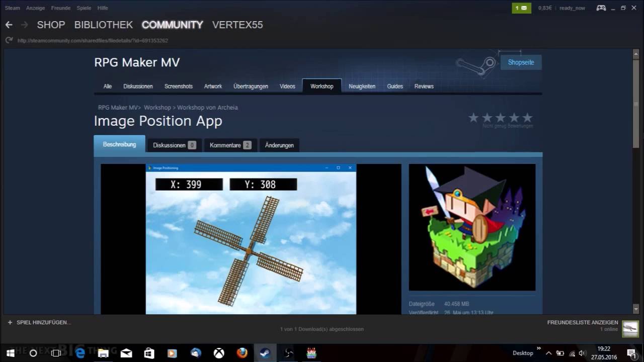Open the Steam menu
This screenshot has height=362, width=644.
pyautogui.click(x=13, y=8)
